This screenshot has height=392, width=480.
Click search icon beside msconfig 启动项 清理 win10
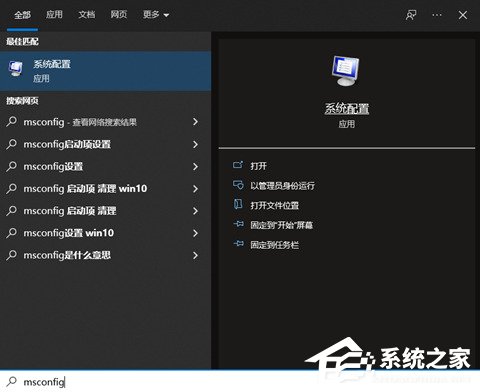point(11,188)
